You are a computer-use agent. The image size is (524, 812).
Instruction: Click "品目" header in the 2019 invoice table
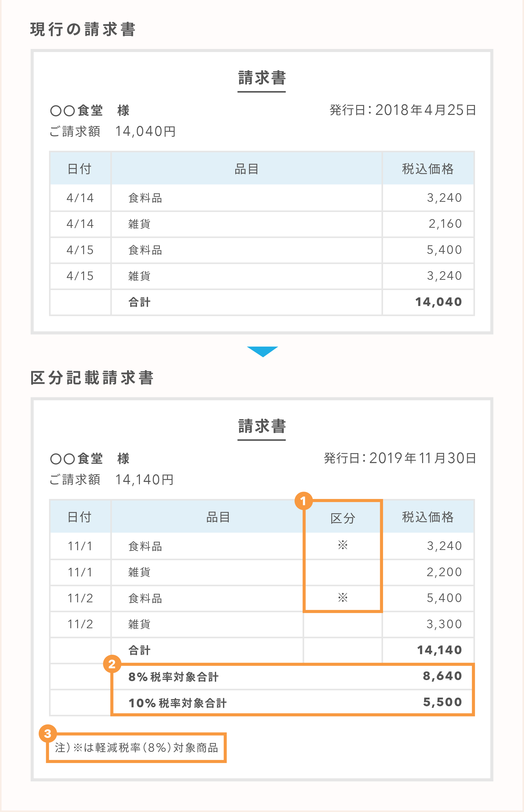tap(218, 517)
